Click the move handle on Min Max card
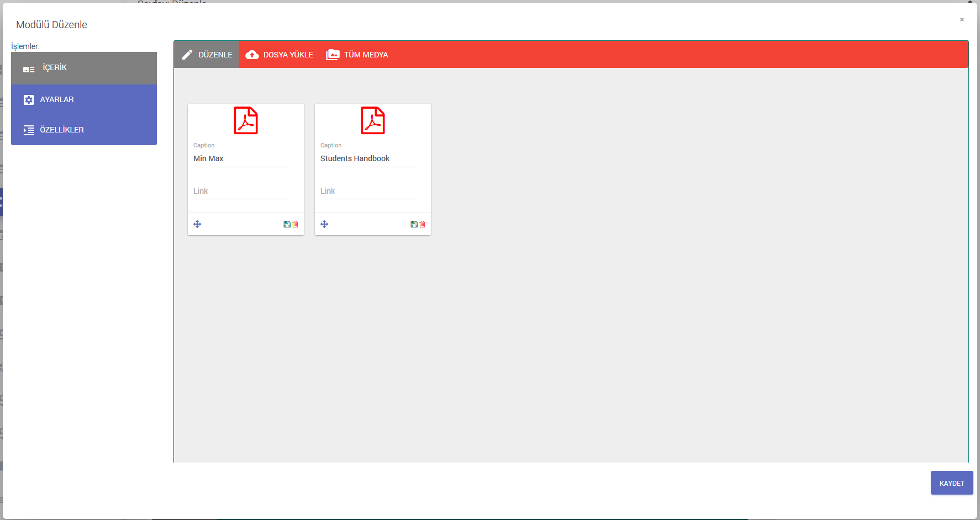Screen dimensions: 980x520 pos(197,224)
